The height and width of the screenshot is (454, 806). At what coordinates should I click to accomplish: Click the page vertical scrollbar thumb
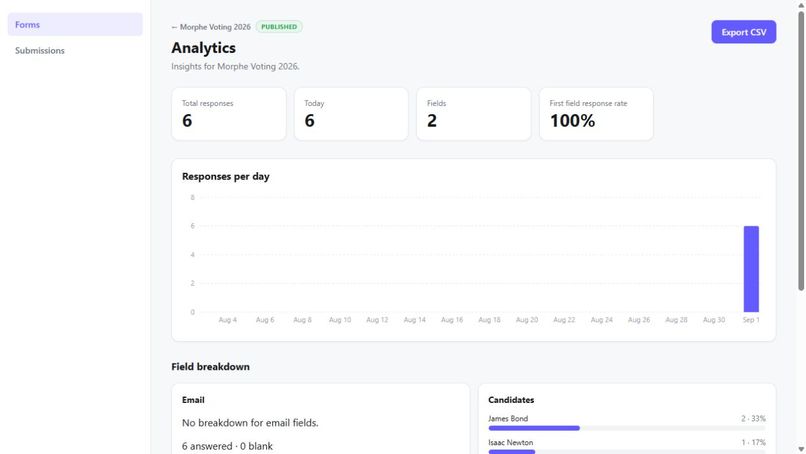coord(801,151)
